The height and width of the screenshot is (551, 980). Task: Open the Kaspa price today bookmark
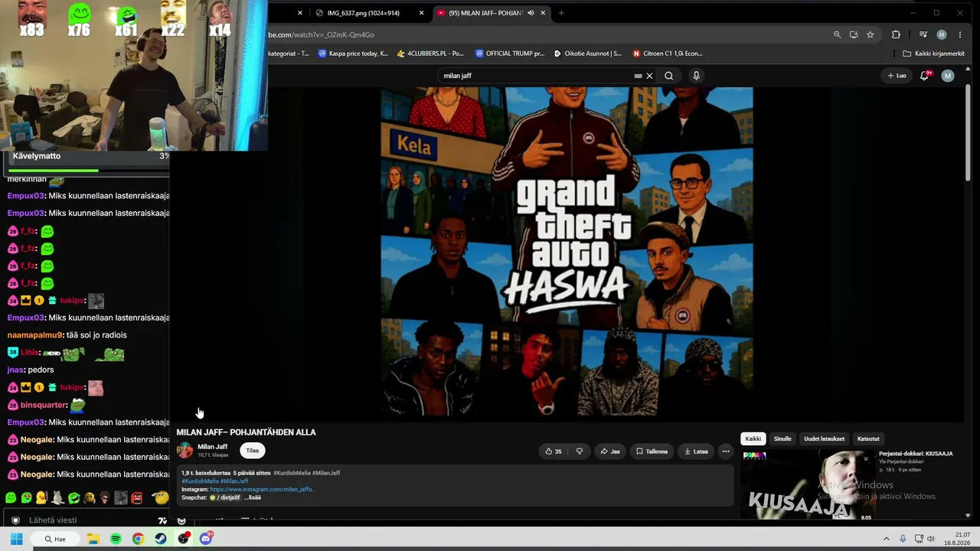coord(353,54)
